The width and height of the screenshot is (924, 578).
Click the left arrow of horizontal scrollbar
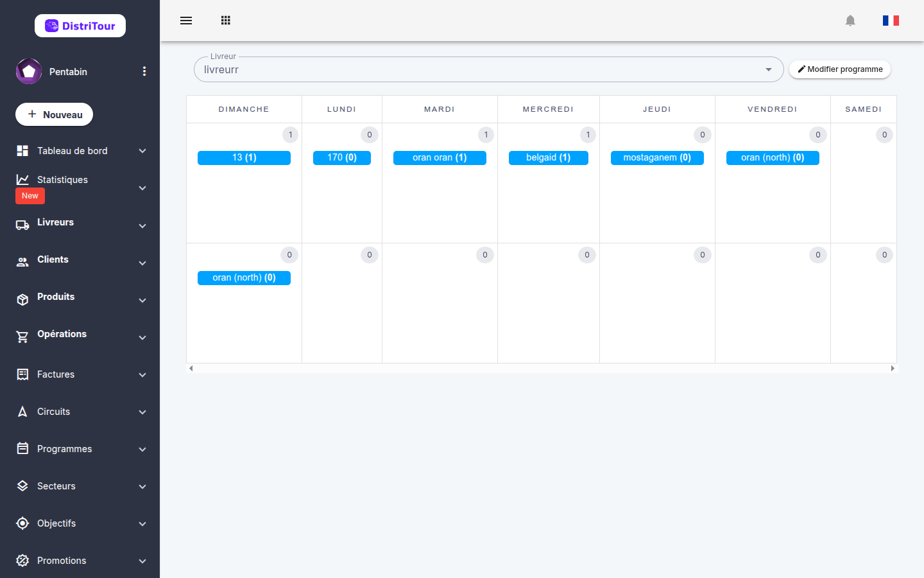191,369
